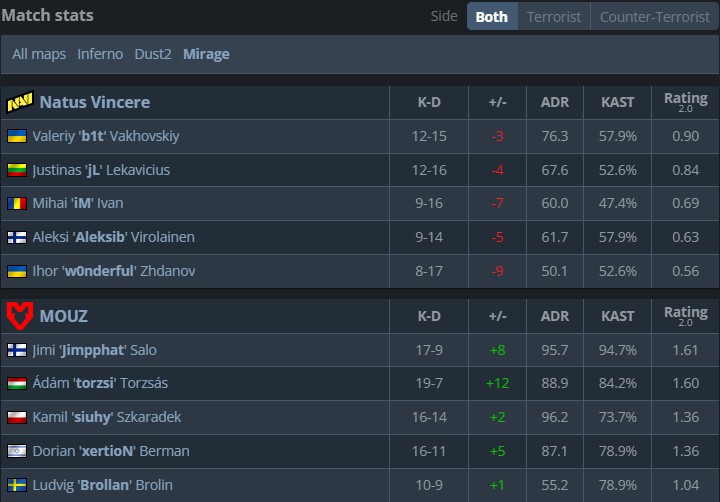Select the Mirage map tab
The height and width of the screenshot is (502, 720).
pos(206,54)
